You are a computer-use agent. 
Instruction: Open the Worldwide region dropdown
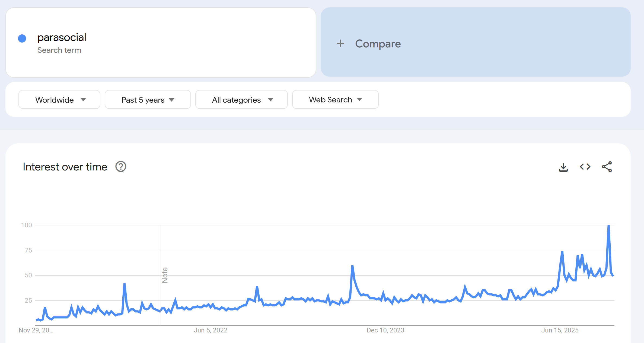(59, 100)
